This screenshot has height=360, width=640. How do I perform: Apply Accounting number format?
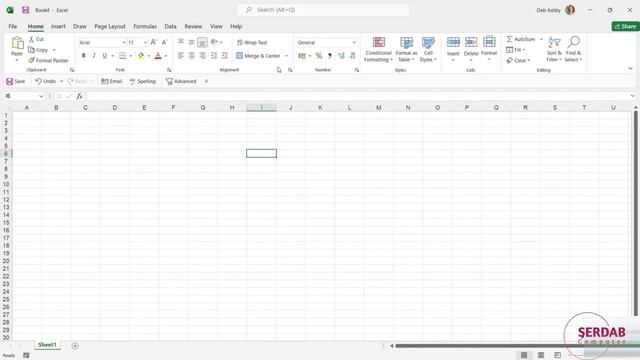click(x=302, y=56)
